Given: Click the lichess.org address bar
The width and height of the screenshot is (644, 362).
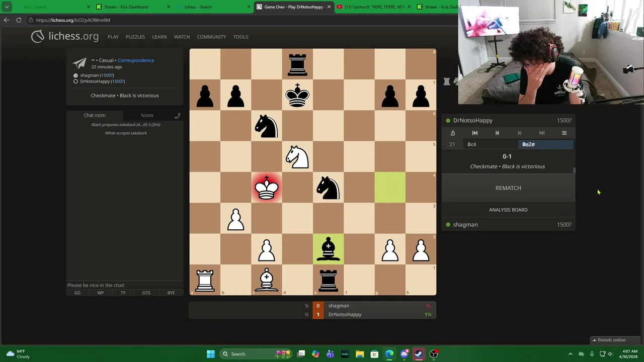Looking at the screenshot, I should pyautogui.click(x=242, y=20).
